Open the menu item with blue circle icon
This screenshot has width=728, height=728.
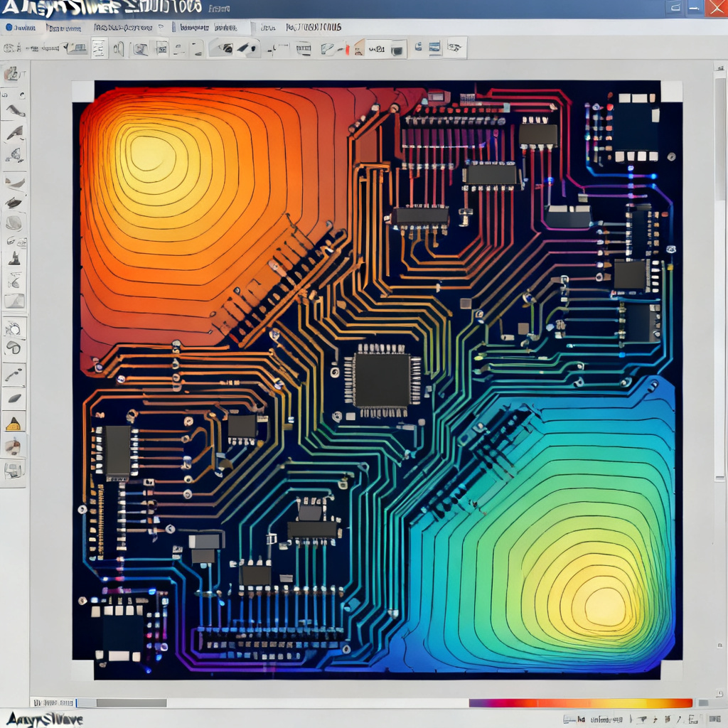click(x=21, y=28)
